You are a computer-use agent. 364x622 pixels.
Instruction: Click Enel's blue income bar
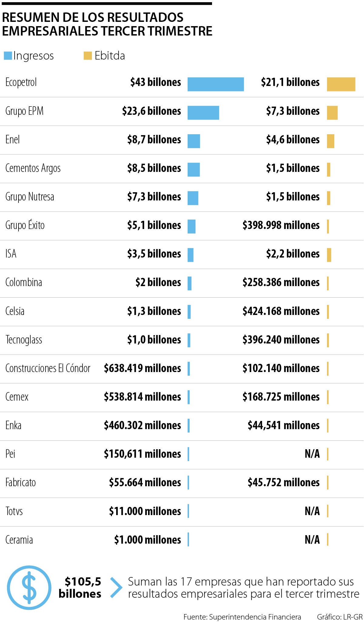(x=194, y=141)
